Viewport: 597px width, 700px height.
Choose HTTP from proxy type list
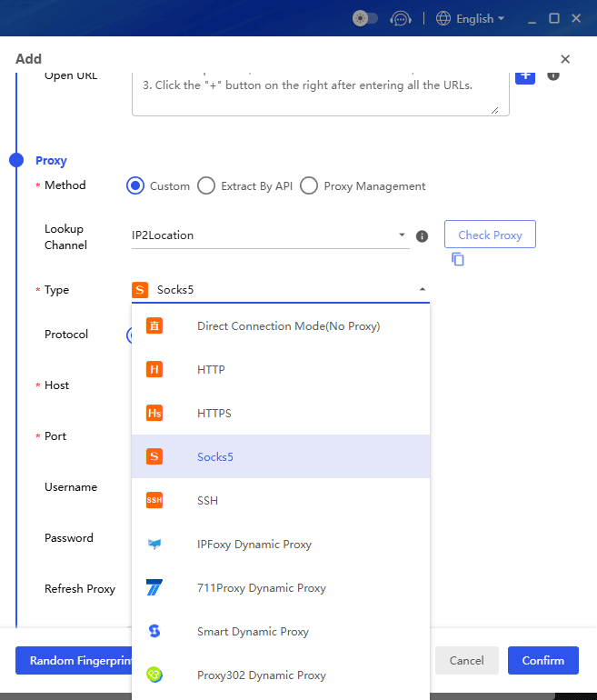[x=211, y=369]
